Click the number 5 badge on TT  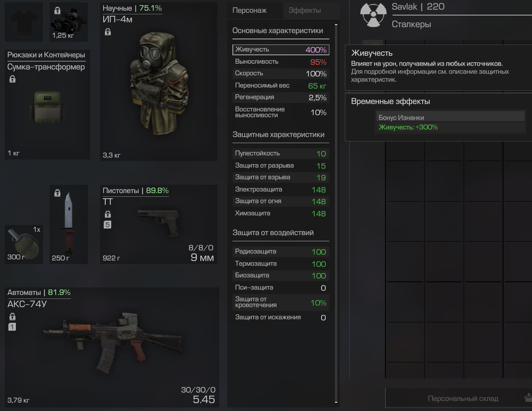pos(108,225)
